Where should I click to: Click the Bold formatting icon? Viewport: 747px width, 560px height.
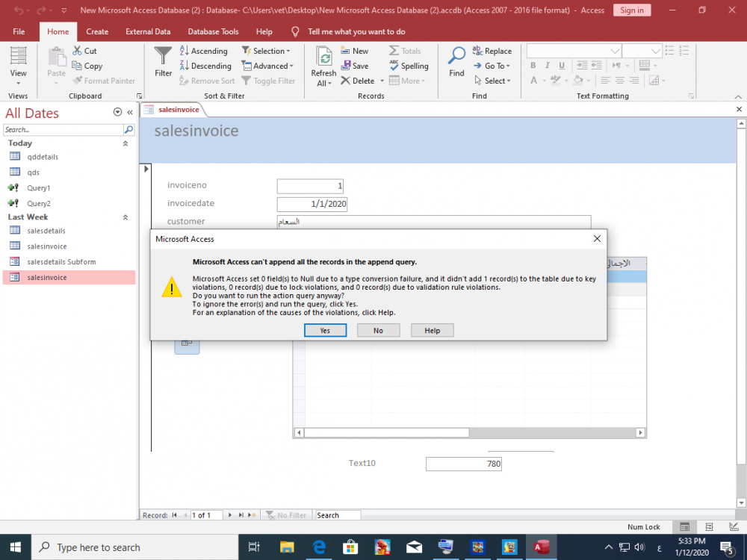point(533,65)
